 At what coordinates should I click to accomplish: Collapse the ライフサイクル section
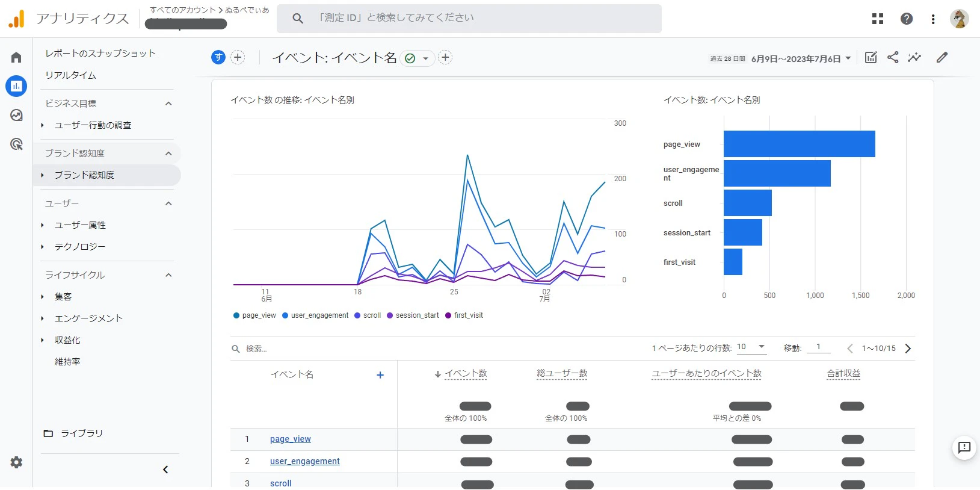168,275
